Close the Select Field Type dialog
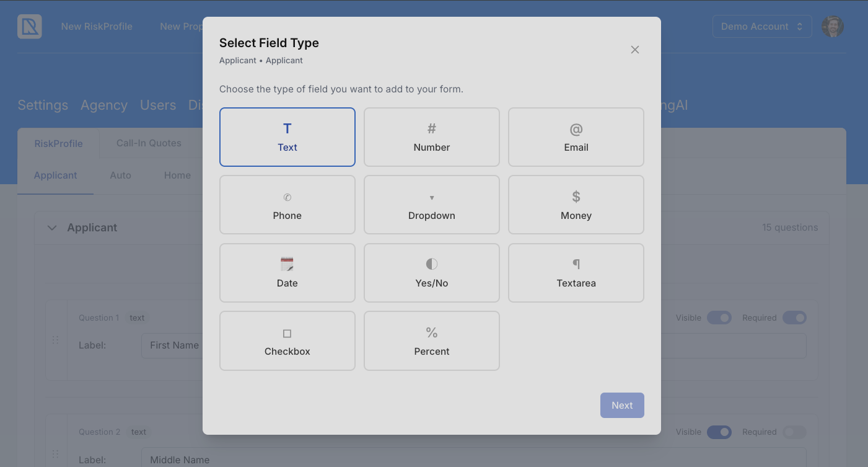Screen dimensions: 868x467 [635, 50]
